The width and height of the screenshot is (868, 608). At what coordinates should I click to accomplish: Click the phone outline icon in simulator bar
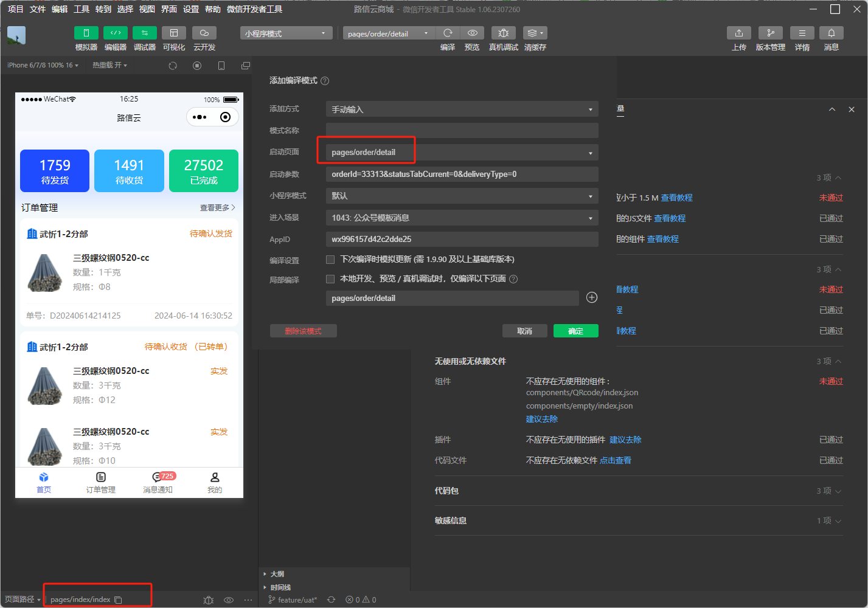221,66
